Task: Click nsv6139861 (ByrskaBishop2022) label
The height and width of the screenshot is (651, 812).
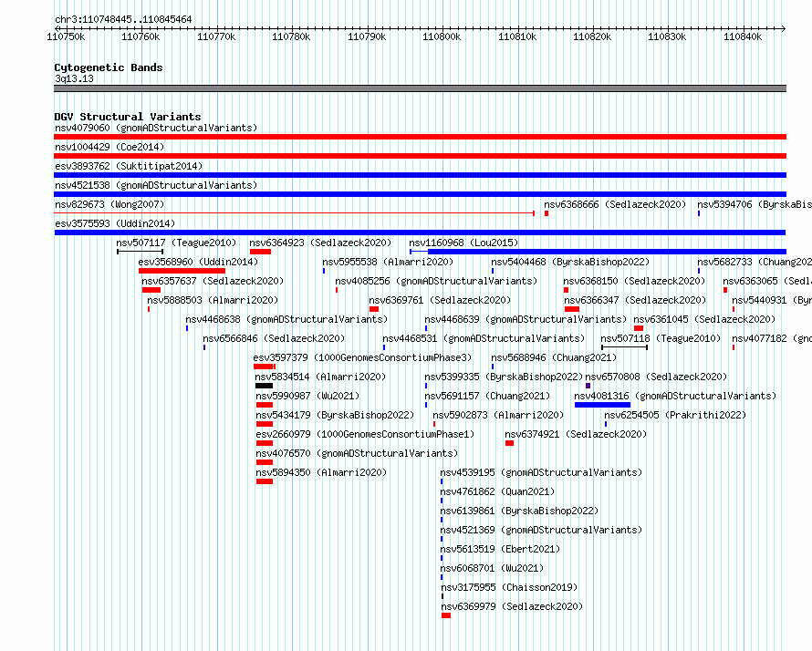Action: click(519, 511)
